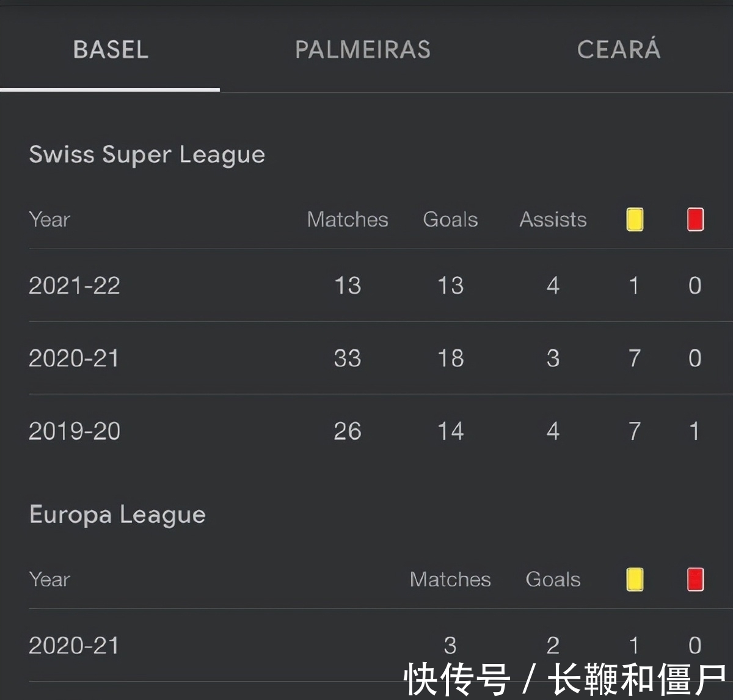
Task: Open the PALMEIRAS tab
Action: coord(363,49)
